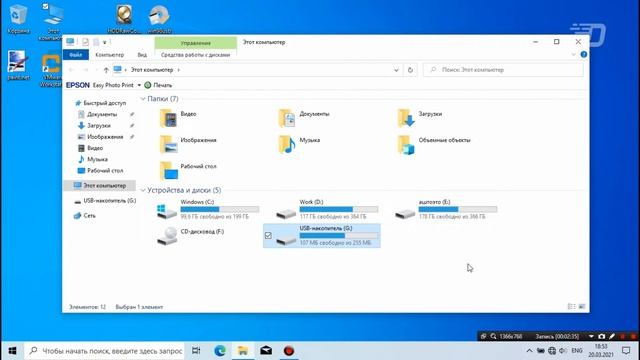Select Этот компьютер in navigation pane
The height and width of the screenshot is (360, 640).
100,186
